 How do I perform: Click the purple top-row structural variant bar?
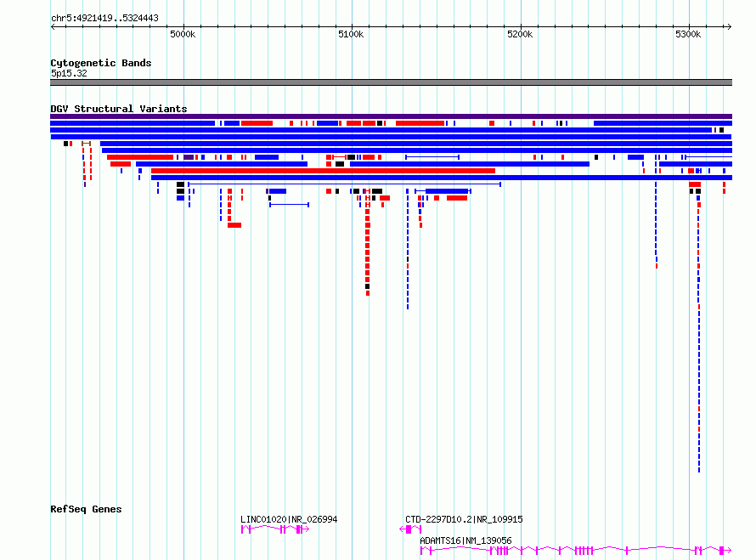[391, 116]
